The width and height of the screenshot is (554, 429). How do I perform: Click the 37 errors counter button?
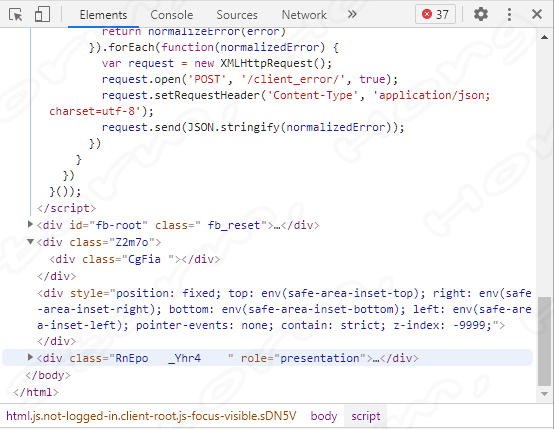[x=435, y=14]
